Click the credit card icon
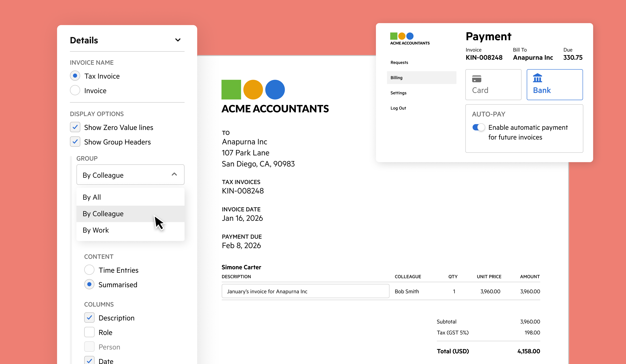The image size is (626, 364). (477, 79)
